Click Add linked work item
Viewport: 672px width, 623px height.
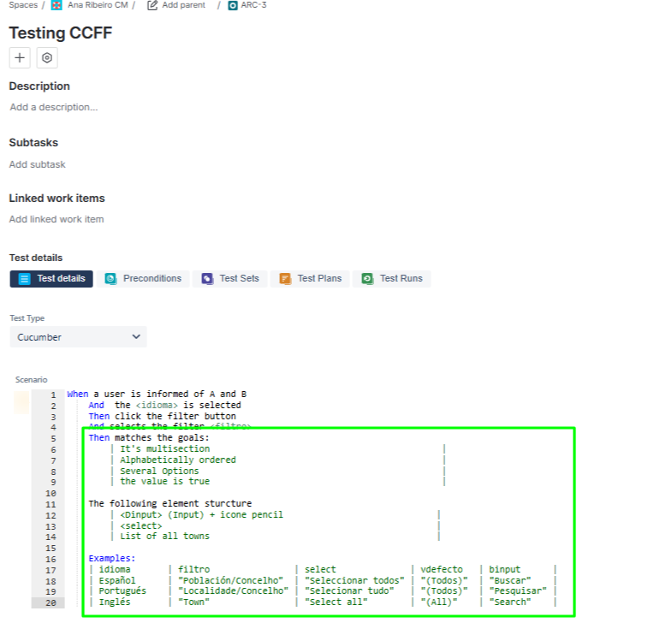click(x=56, y=219)
